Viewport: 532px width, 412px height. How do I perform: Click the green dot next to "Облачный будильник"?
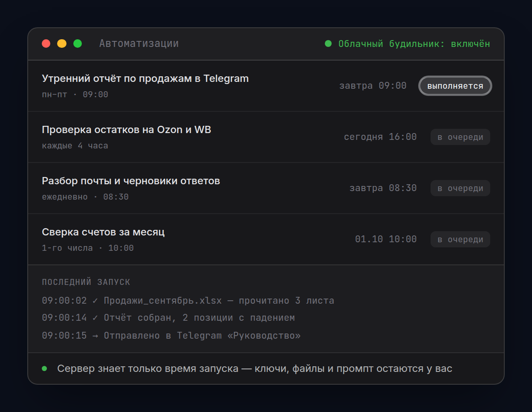(x=328, y=44)
